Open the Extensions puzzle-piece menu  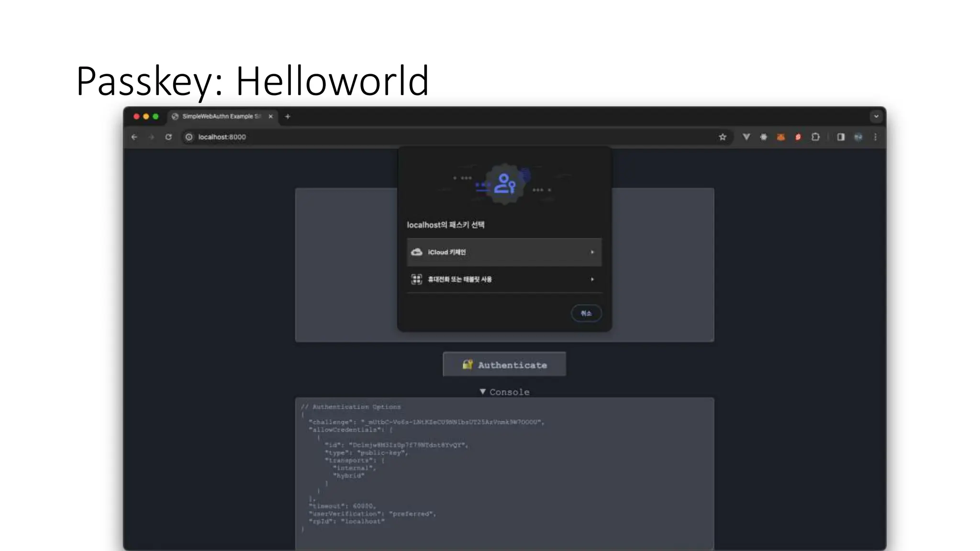pyautogui.click(x=815, y=137)
